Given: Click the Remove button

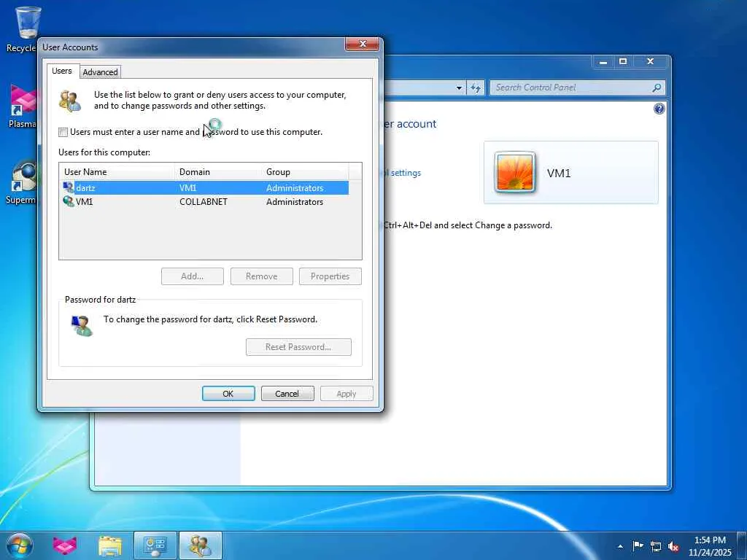Looking at the screenshot, I should click(x=262, y=276).
